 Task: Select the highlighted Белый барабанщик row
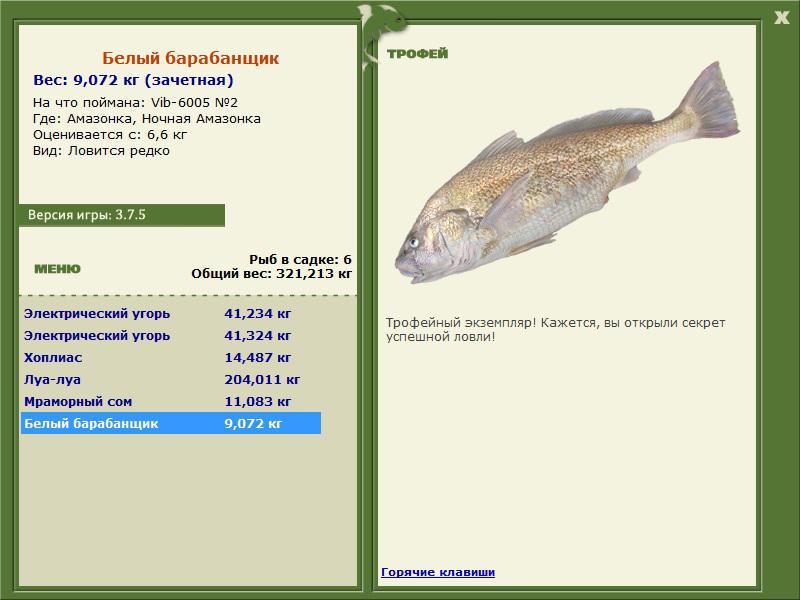171,423
